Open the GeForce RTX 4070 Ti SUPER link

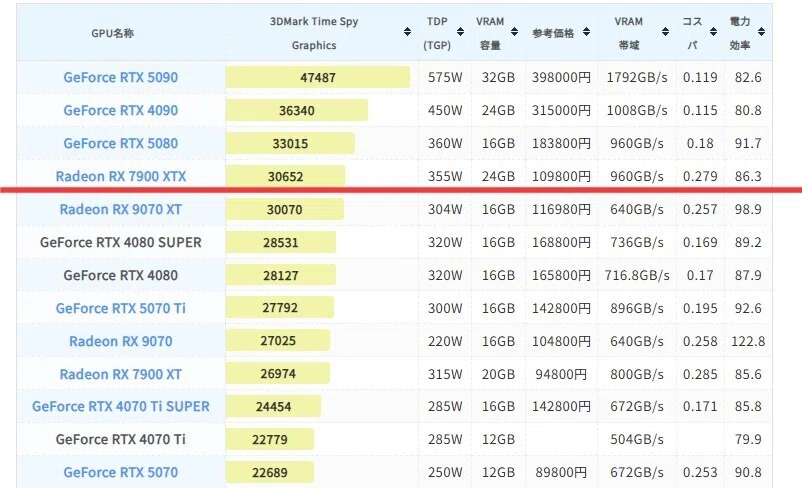pyautogui.click(x=121, y=406)
